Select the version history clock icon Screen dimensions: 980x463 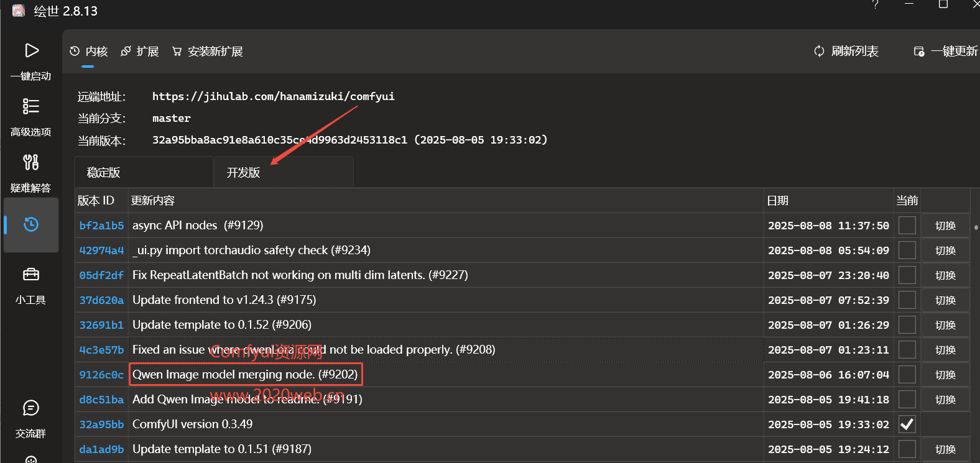(x=31, y=224)
